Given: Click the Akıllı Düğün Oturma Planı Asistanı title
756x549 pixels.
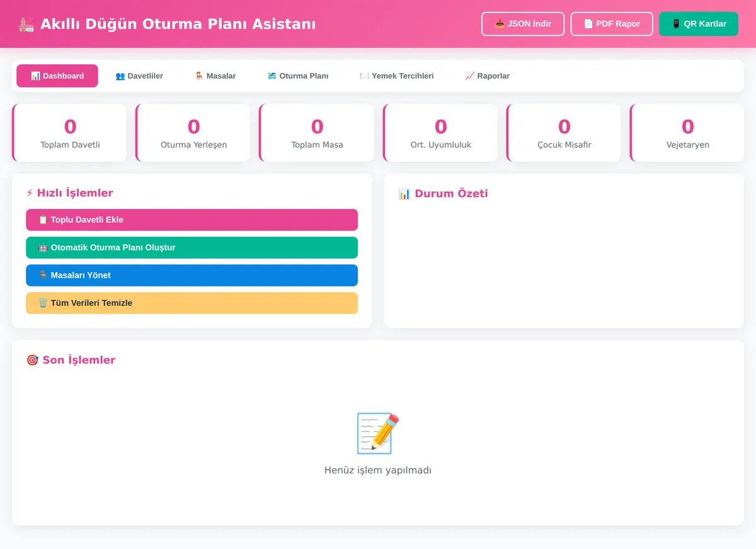Looking at the screenshot, I should coord(178,24).
